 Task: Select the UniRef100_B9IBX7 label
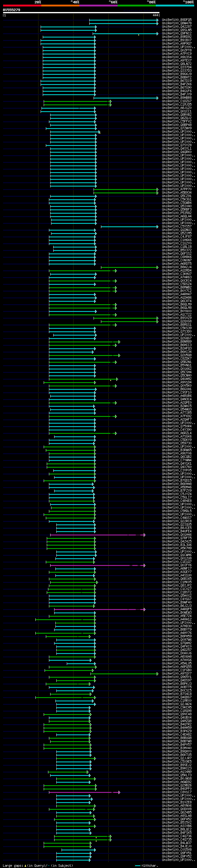click(x=177, y=40)
